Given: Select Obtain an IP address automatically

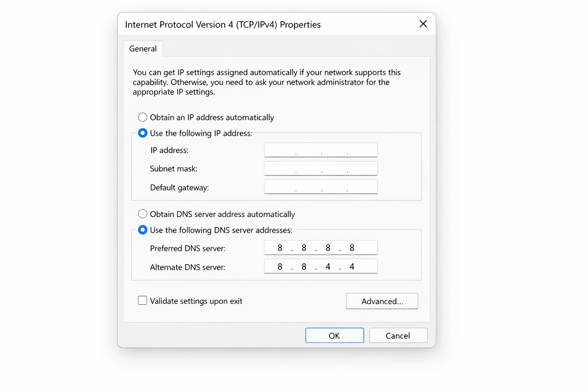Looking at the screenshot, I should pos(142,117).
